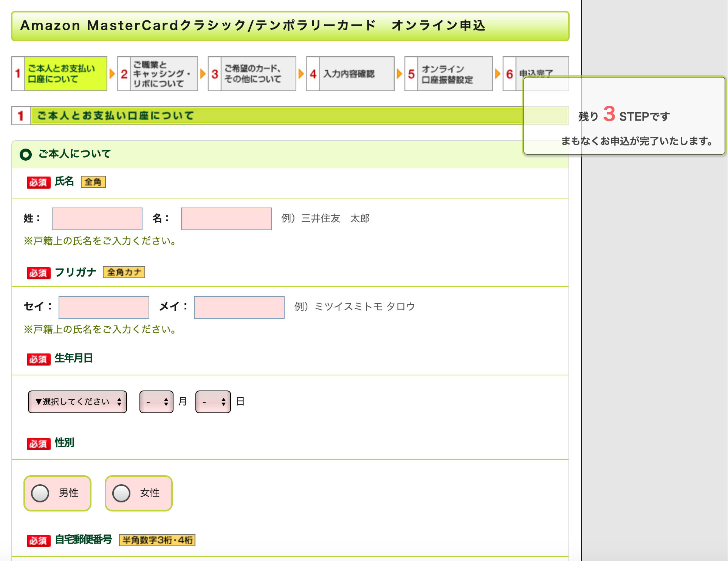
Task: Click the section 1 heading ご本人とお支払い口座について
Action: [116, 116]
